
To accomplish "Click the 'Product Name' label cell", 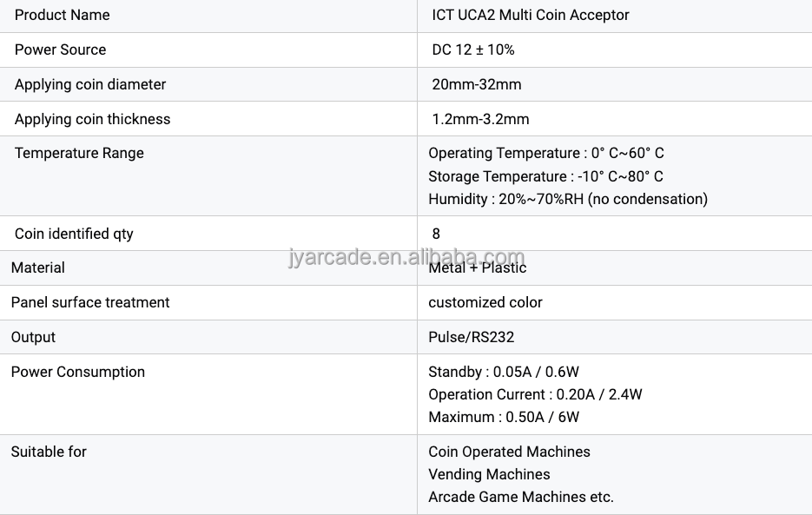I will 63,15.
